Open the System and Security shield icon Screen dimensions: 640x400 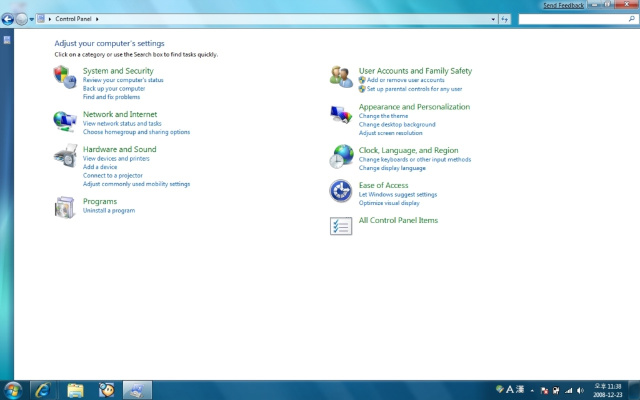pyautogui.click(x=65, y=77)
